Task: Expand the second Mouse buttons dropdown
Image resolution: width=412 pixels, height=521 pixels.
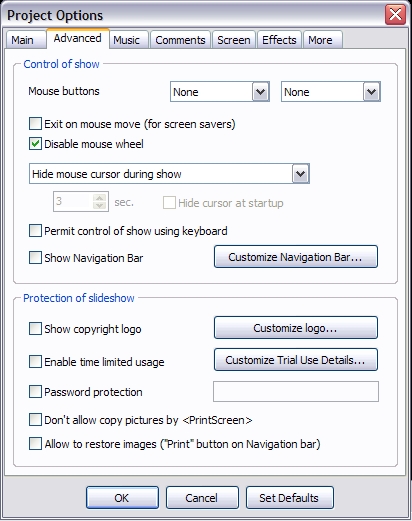Action: [x=331, y=92]
